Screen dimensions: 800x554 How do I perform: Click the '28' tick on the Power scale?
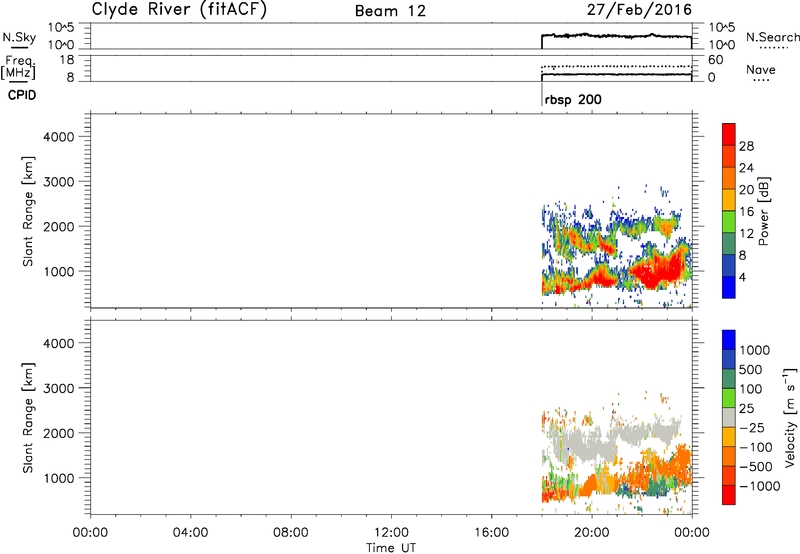pos(746,146)
